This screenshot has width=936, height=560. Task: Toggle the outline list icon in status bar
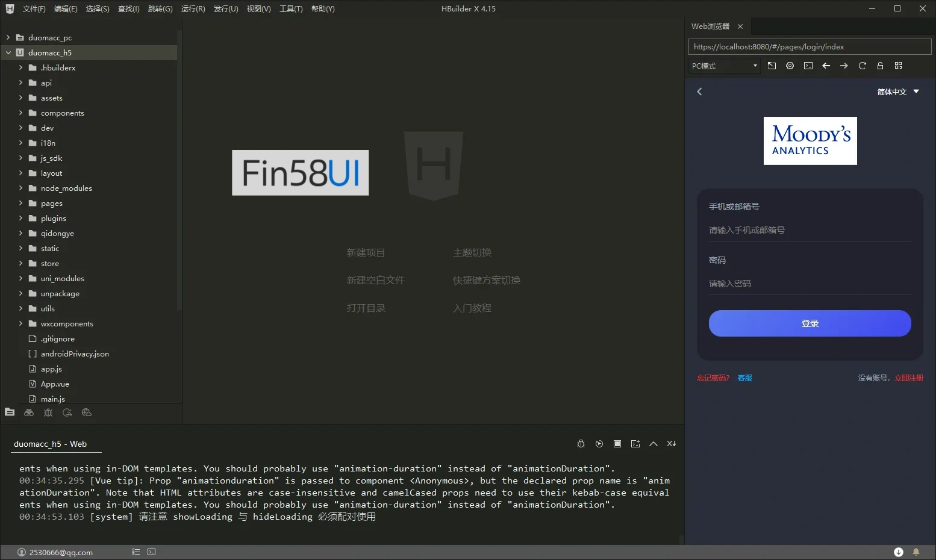tap(136, 552)
